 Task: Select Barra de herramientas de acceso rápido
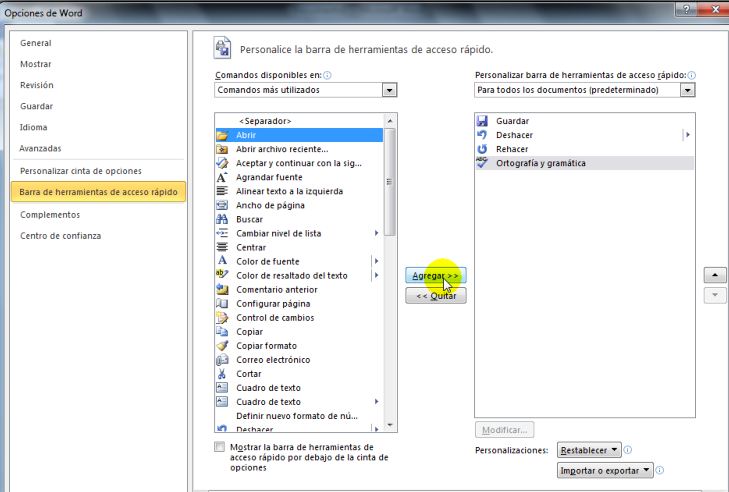click(99, 192)
